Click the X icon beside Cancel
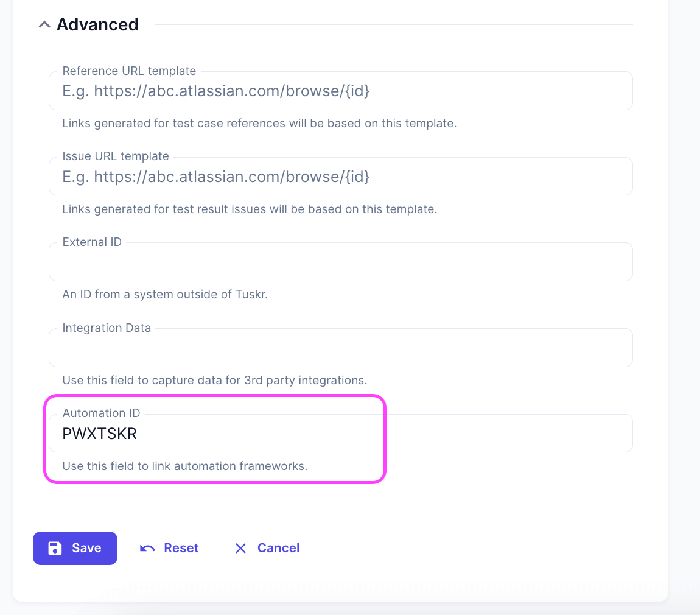 240,548
